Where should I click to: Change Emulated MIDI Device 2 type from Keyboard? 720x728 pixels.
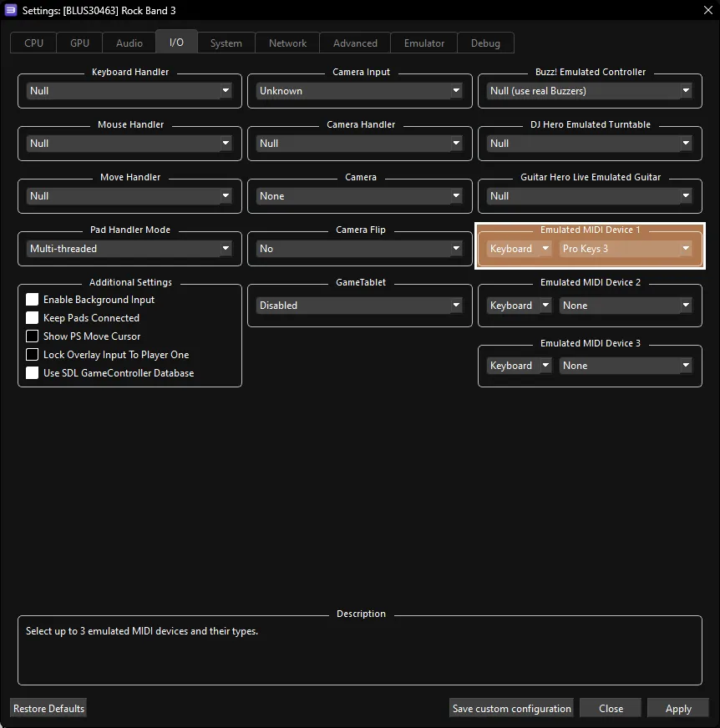pos(518,306)
